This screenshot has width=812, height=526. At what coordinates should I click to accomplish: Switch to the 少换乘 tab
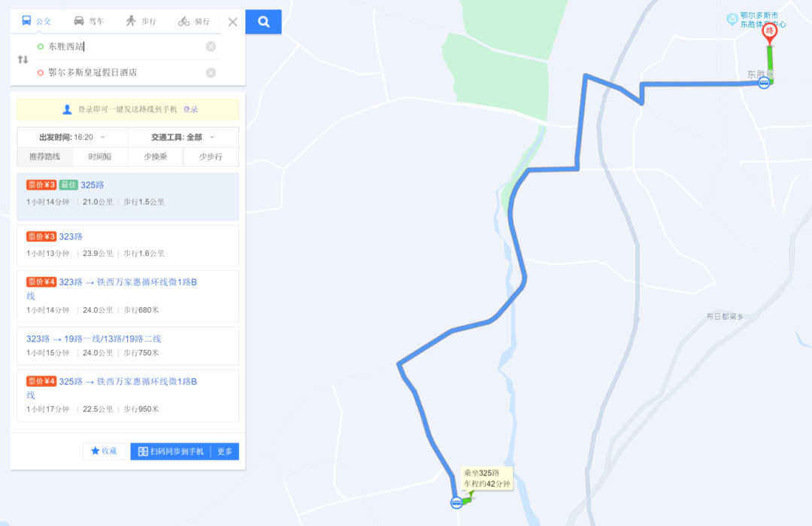click(156, 157)
